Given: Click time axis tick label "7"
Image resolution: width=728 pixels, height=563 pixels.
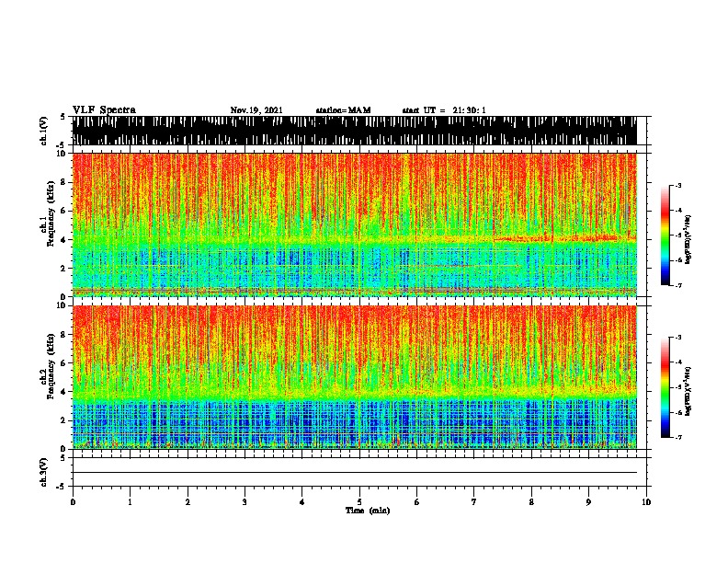Looking at the screenshot, I should coord(474,502).
